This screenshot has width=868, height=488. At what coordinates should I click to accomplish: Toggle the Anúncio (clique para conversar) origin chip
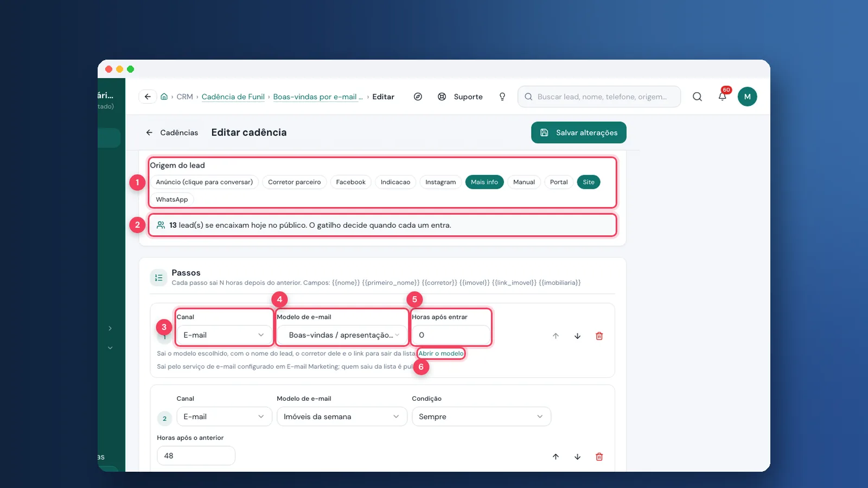[x=205, y=182]
